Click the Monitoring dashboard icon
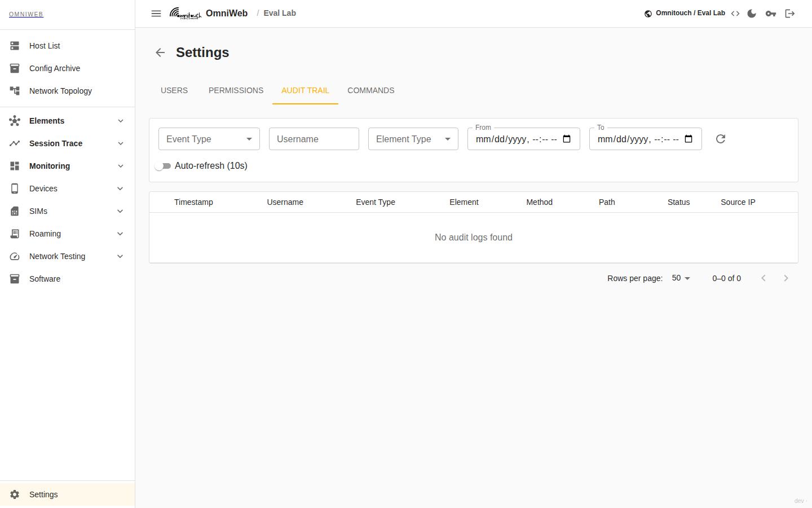812x508 pixels. point(15,166)
